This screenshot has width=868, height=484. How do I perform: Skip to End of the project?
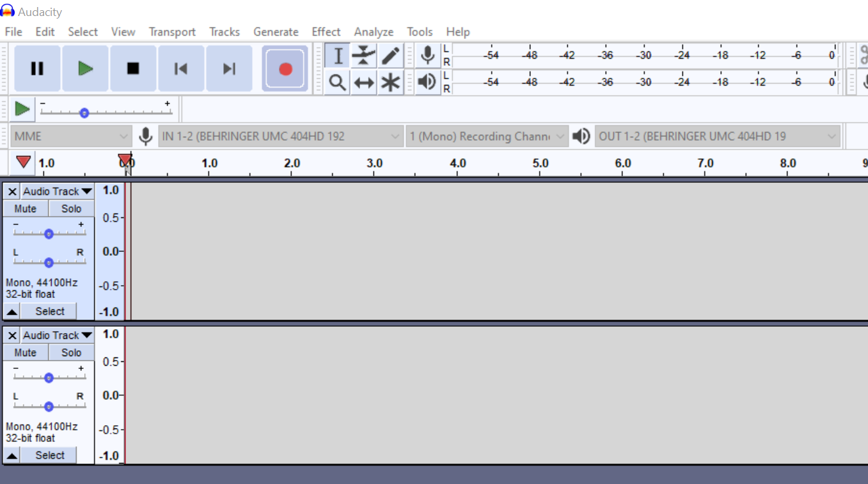(229, 68)
